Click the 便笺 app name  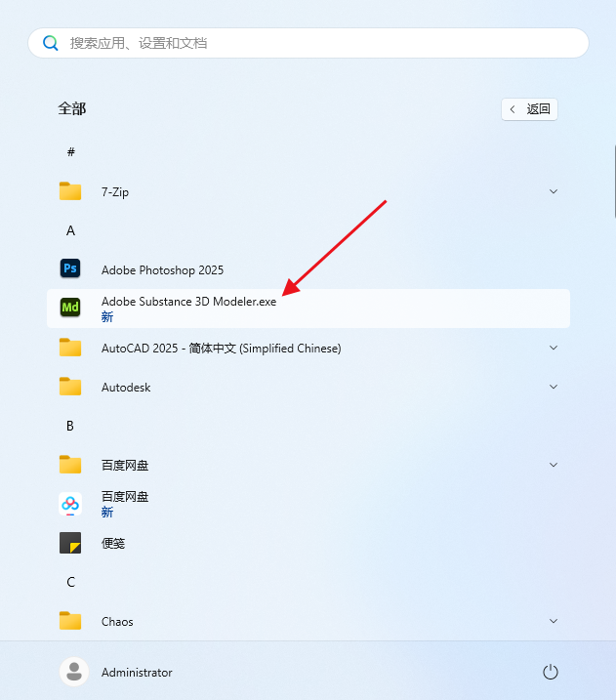[113, 543]
